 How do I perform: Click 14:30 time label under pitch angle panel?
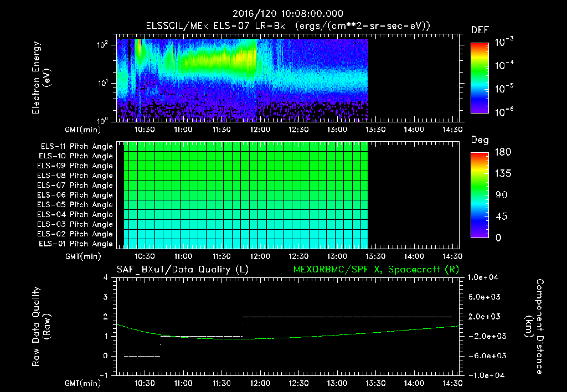click(452, 256)
